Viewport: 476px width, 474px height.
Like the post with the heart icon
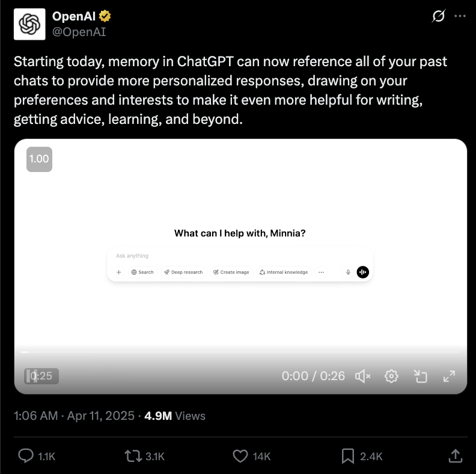point(240,456)
